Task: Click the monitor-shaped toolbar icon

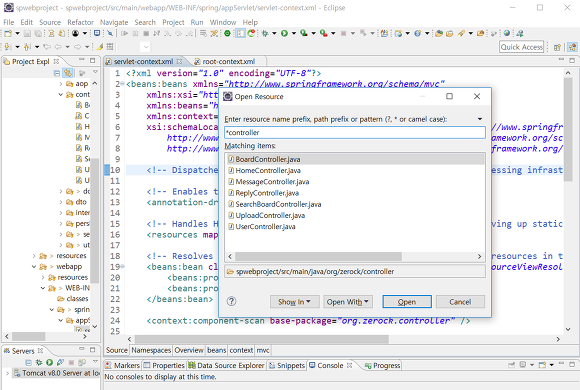Action: coord(97,33)
